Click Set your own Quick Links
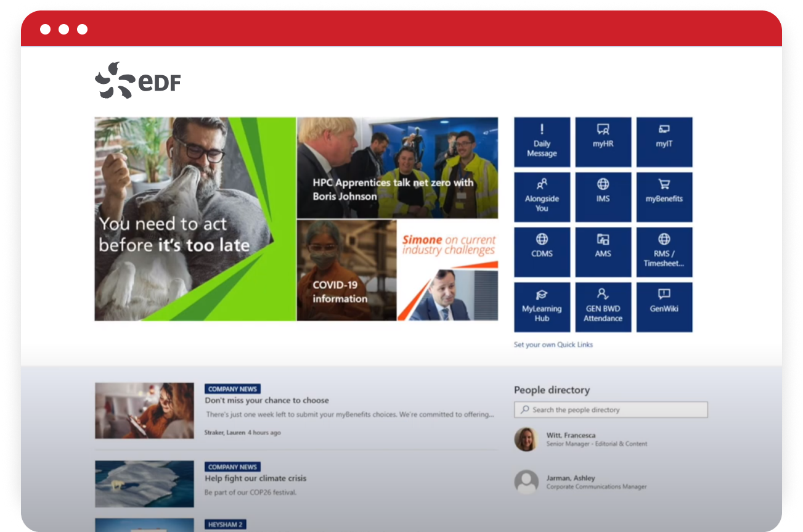Screen dimensions: 803x532 click(x=553, y=345)
